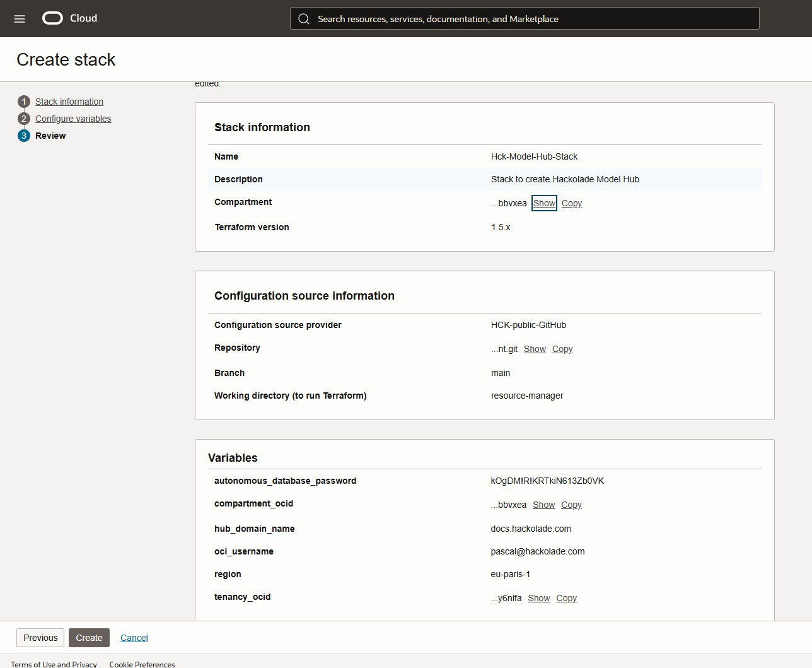Click the Oracle Cloud logo
This screenshot has height=668, width=812.
69,18
